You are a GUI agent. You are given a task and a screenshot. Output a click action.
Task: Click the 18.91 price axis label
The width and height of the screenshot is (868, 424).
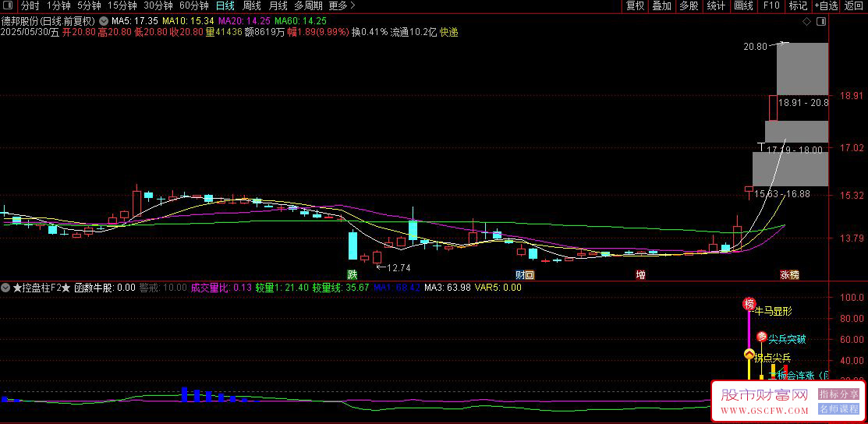click(852, 96)
